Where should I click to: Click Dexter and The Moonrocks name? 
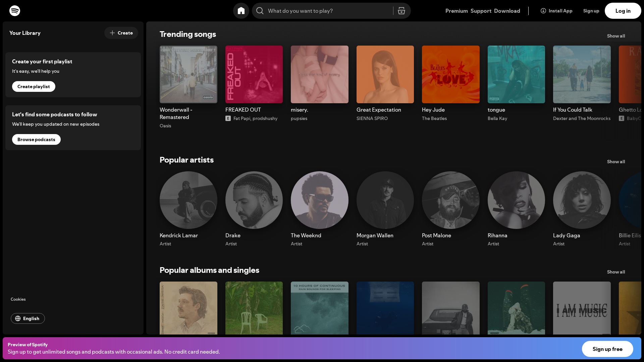click(x=582, y=118)
